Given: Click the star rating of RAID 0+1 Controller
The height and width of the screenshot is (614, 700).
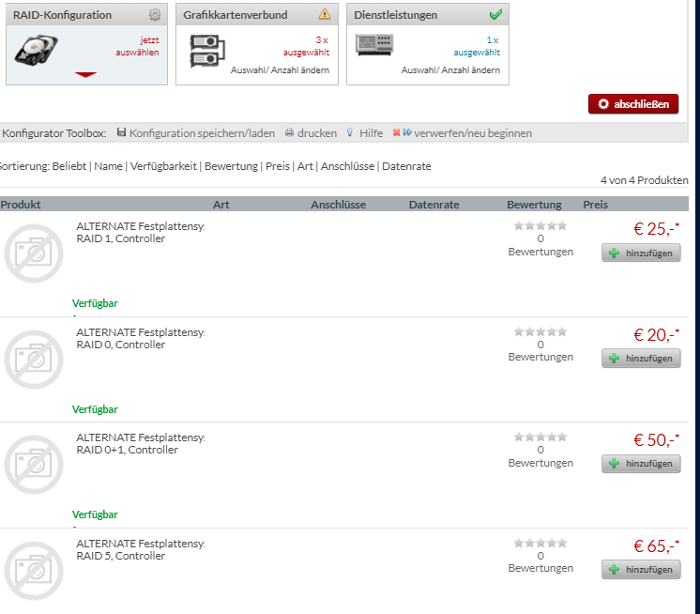Looking at the screenshot, I should [540, 437].
